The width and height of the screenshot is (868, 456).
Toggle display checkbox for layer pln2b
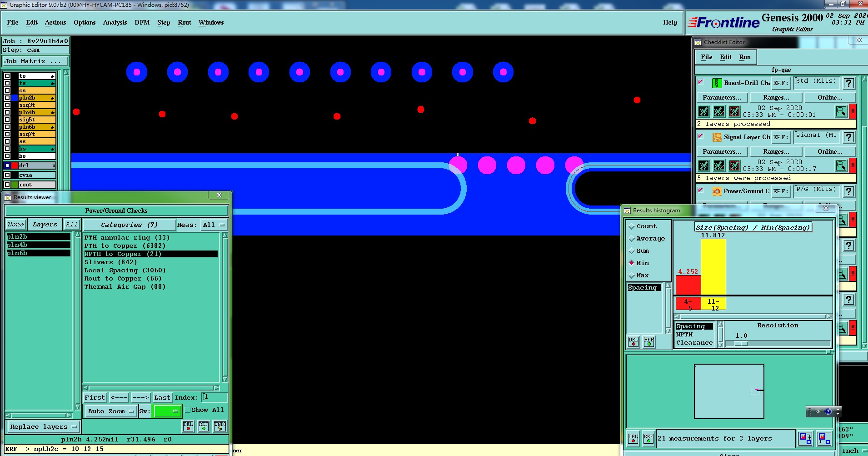pos(7,98)
